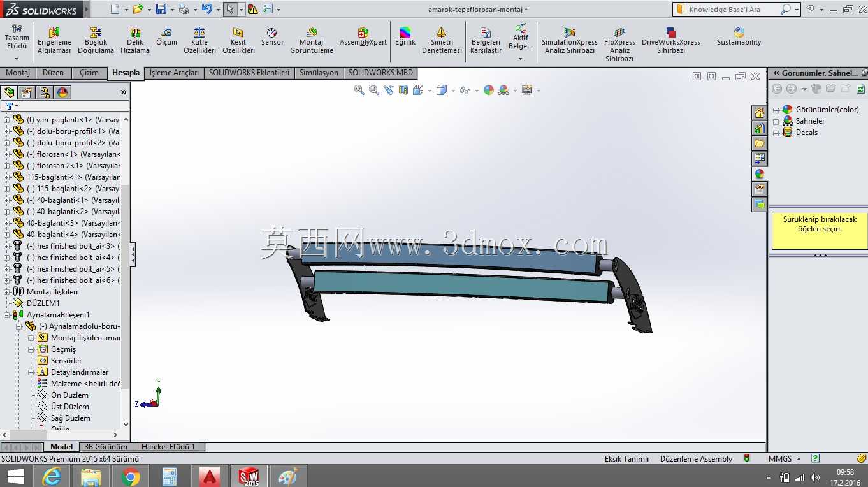Click the Sensör tool

272,36
